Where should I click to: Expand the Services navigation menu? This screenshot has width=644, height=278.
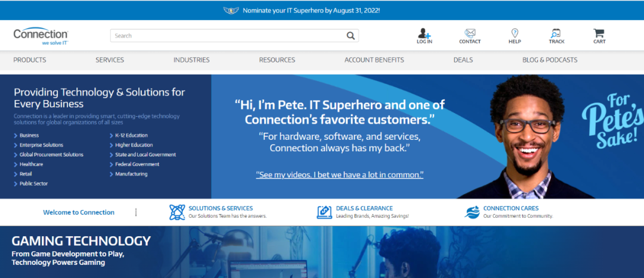tap(110, 60)
